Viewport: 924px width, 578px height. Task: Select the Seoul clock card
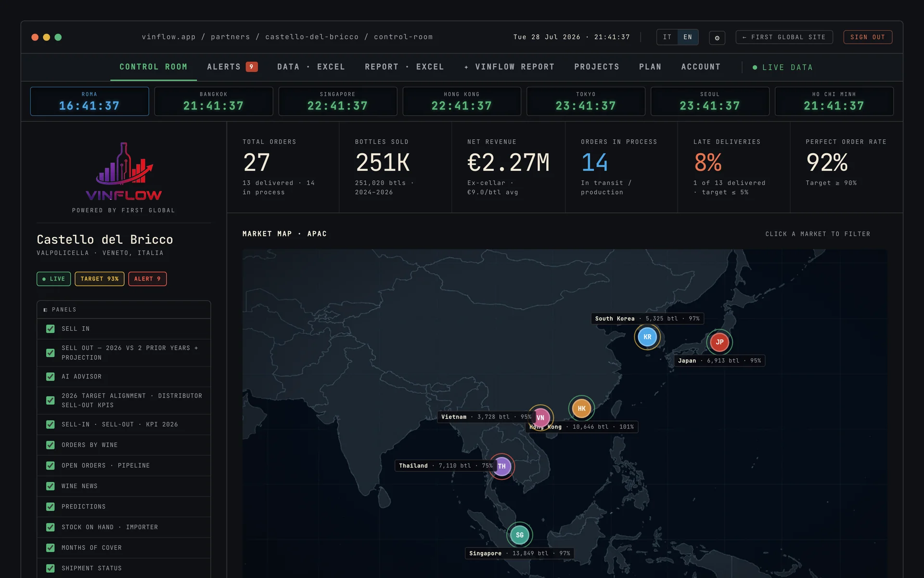click(x=710, y=101)
